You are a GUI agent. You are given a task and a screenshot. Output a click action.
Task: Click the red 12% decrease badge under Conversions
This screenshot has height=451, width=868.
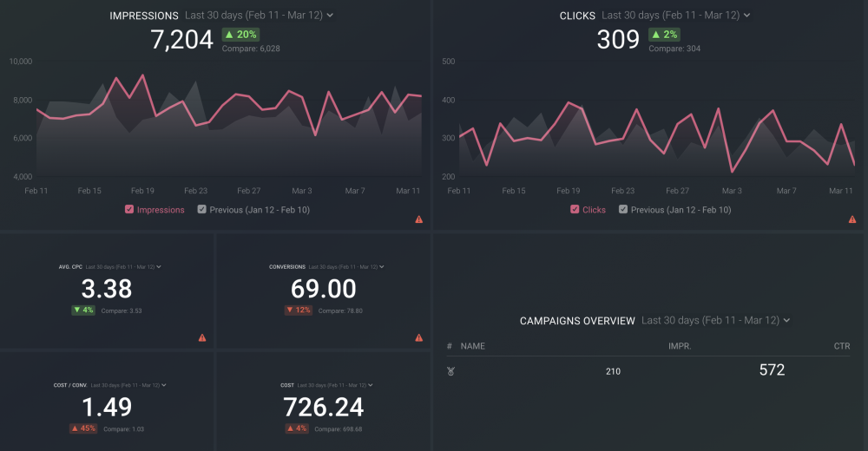coord(299,310)
